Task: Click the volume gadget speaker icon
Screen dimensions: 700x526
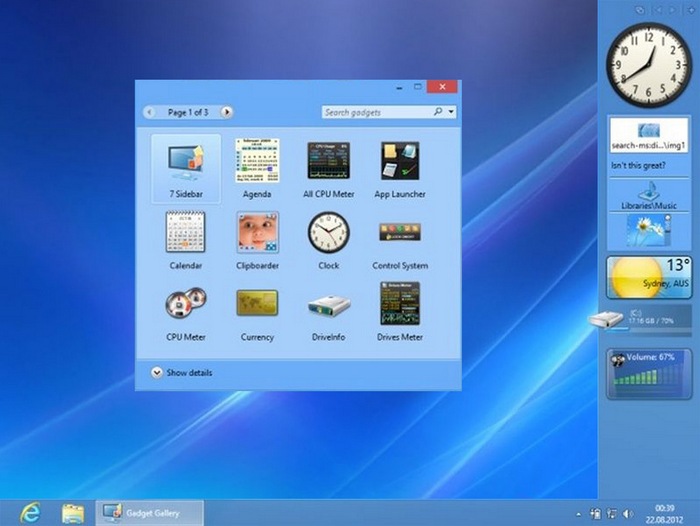Action: tap(618, 359)
